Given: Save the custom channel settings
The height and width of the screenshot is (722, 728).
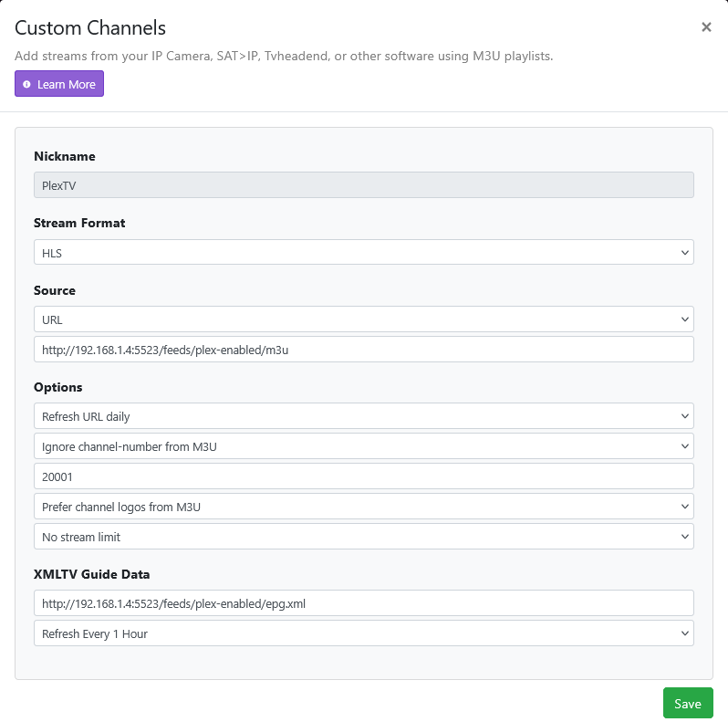Looking at the screenshot, I should [x=687, y=704].
